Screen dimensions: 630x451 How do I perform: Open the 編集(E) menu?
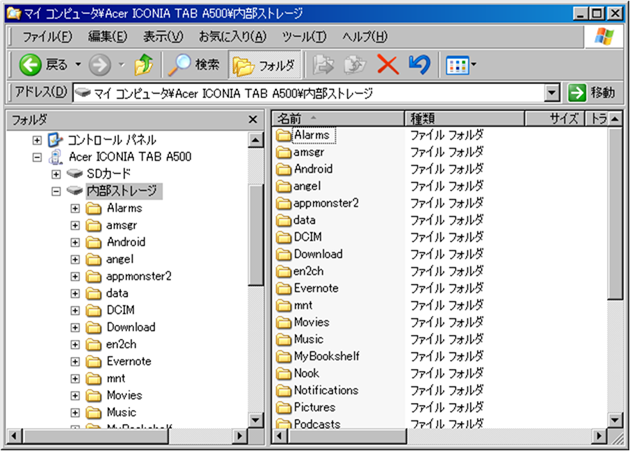[108, 37]
